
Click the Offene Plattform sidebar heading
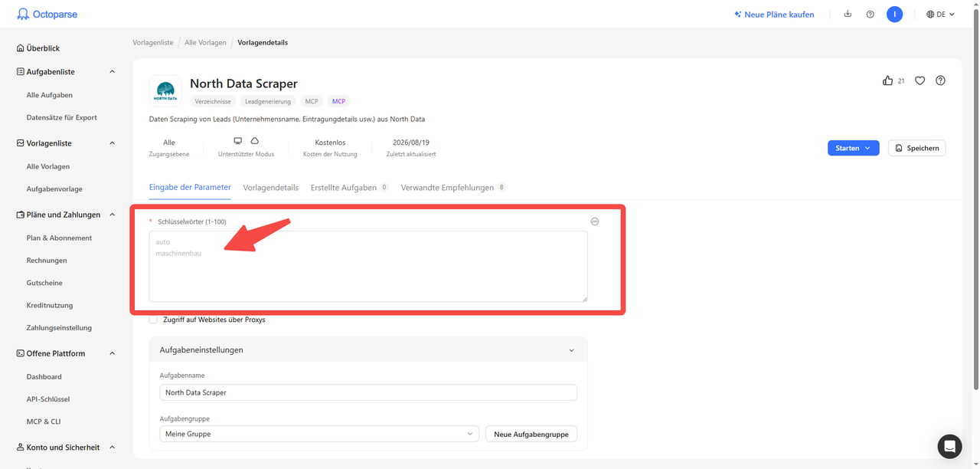(50, 353)
